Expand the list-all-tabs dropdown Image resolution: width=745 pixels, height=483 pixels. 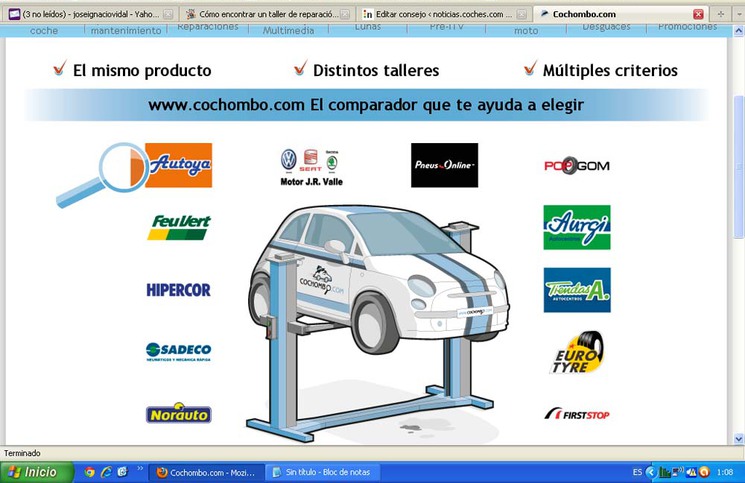tap(739, 14)
